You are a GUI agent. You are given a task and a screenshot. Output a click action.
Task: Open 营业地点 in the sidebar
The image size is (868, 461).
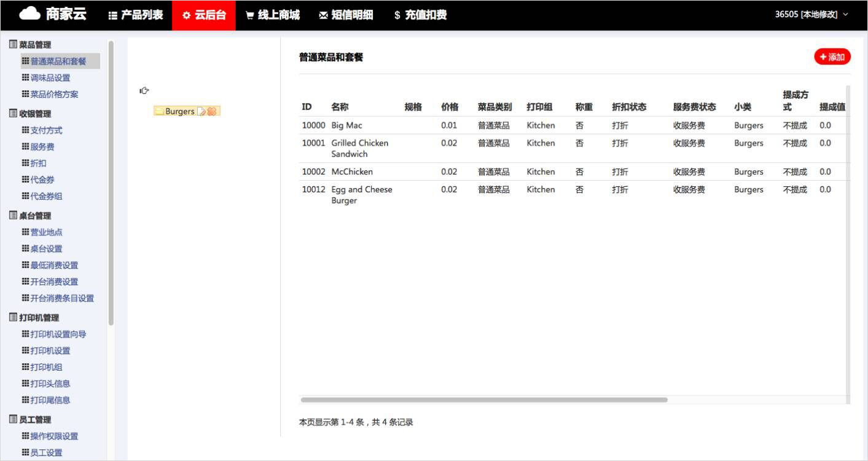tap(42, 232)
